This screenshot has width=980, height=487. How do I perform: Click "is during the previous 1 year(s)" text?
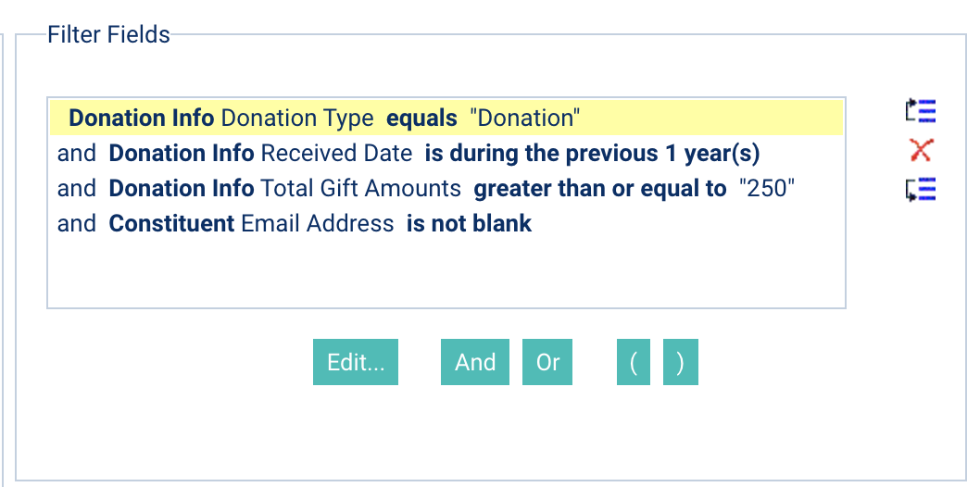(x=593, y=153)
